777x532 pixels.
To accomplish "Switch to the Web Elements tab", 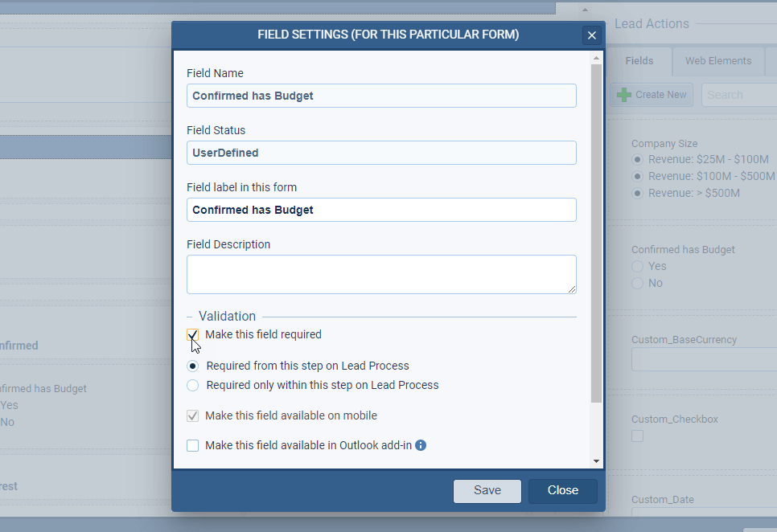I will point(717,61).
